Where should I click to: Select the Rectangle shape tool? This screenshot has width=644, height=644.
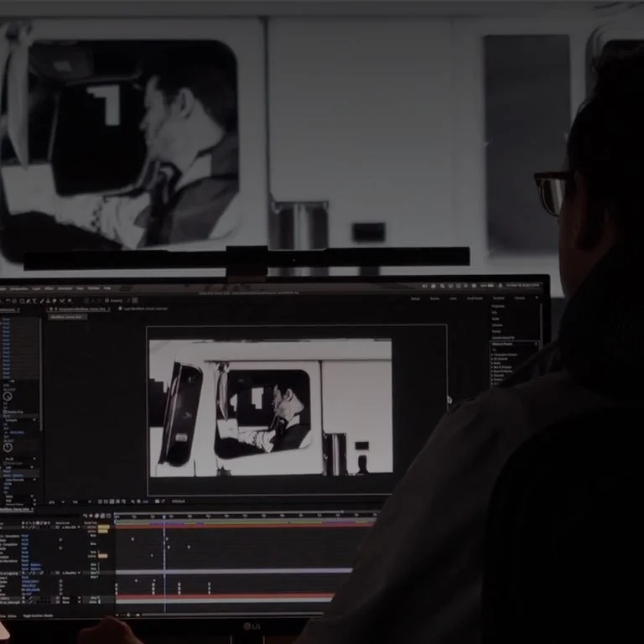click(x=22, y=301)
